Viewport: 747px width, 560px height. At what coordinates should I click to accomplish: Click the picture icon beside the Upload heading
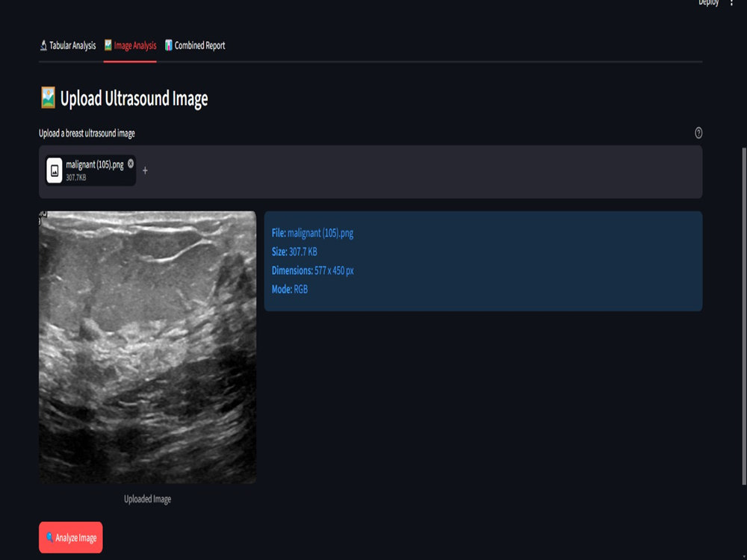click(48, 98)
